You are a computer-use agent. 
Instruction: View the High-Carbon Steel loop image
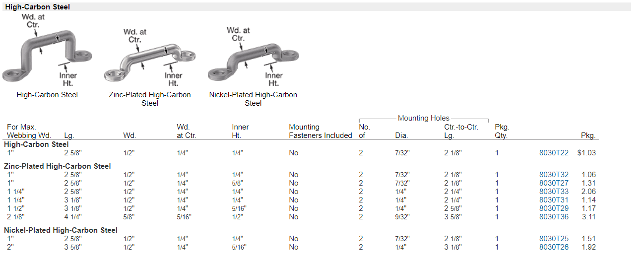tap(47, 50)
